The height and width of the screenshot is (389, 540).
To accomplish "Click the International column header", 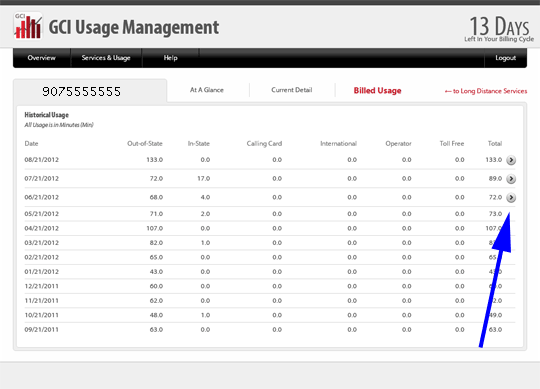I will [x=339, y=144].
